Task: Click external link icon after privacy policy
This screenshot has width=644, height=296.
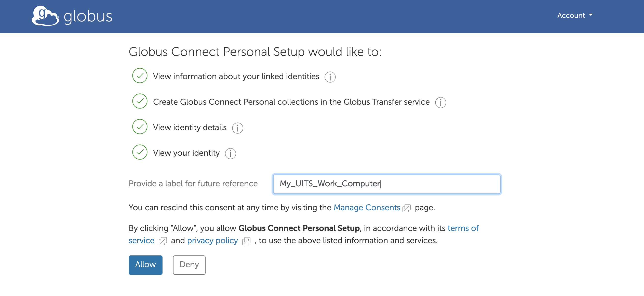Action: point(246,241)
